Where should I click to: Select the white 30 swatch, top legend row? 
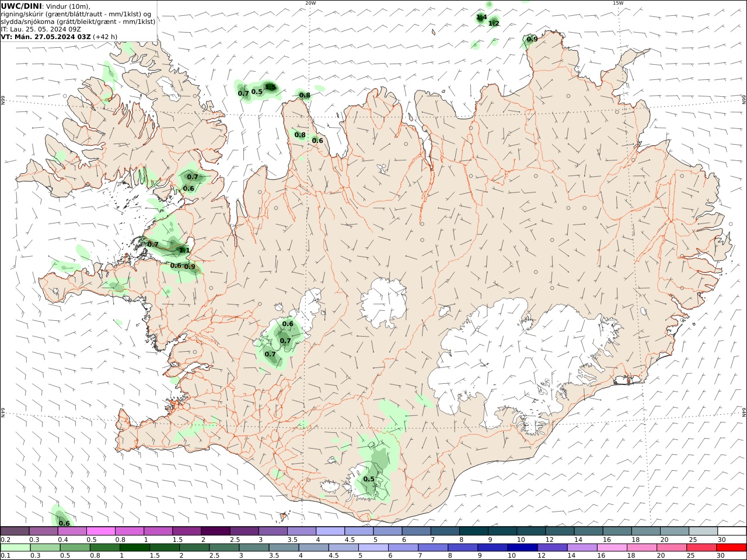pos(732,531)
